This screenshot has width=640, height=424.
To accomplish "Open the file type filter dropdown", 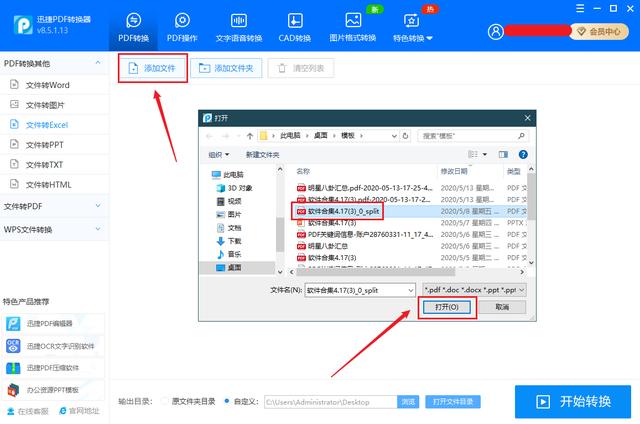I will click(474, 288).
